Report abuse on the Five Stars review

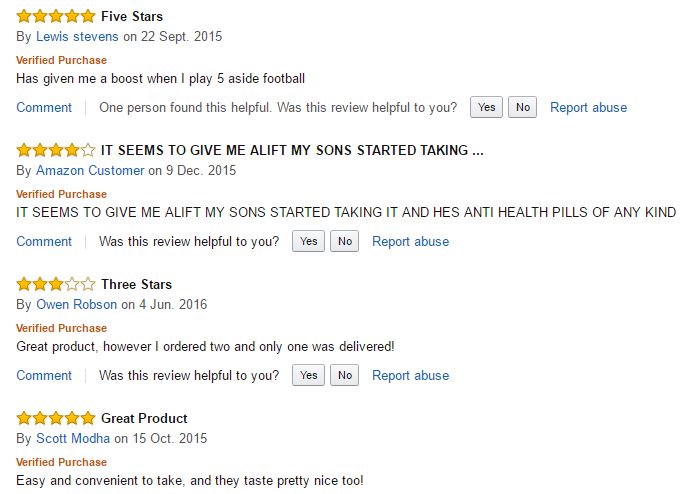click(588, 107)
